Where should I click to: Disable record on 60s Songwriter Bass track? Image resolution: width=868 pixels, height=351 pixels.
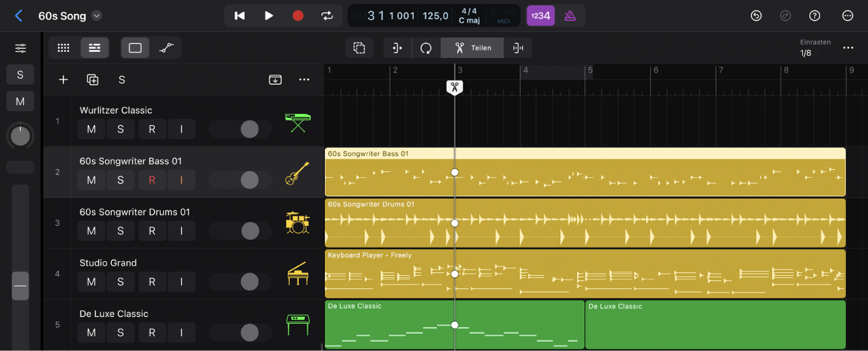pyautogui.click(x=152, y=180)
